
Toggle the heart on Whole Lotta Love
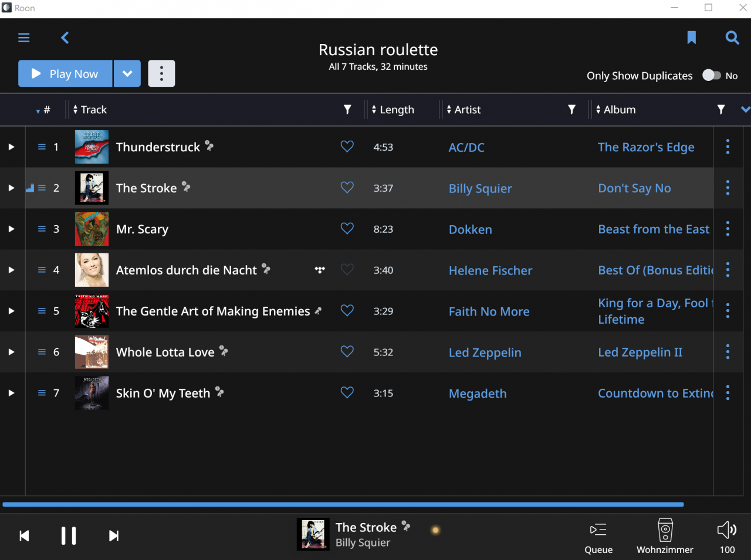coord(347,352)
